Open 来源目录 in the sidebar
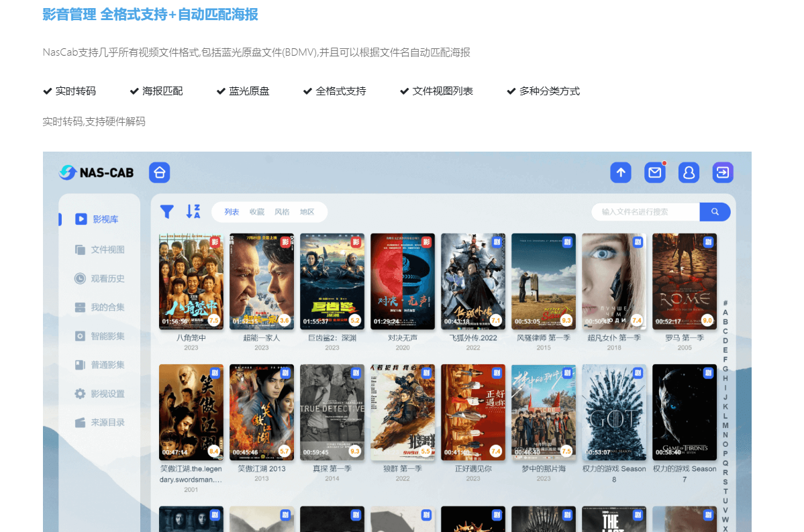The image size is (804, 532). [x=107, y=423]
